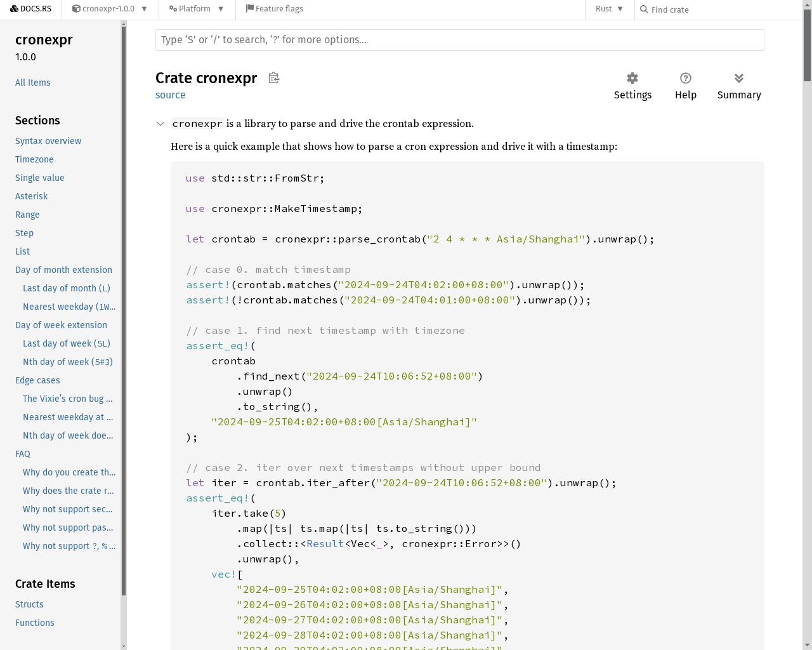Image resolution: width=812 pixels, height=650 pixels.
Task: Open Nth day of week does entry
Action: pos(68,435)
